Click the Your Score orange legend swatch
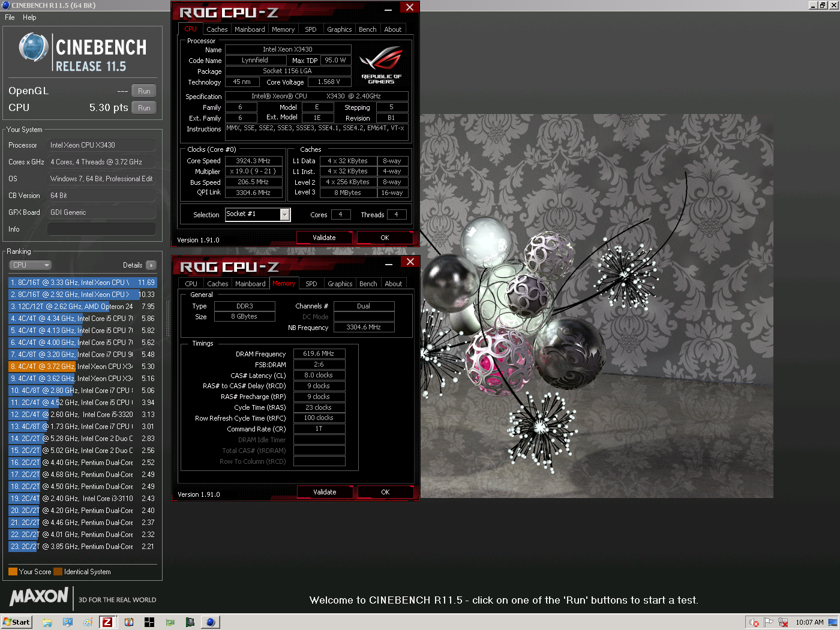The image size is (840, 630). click(x=13, y=572)
